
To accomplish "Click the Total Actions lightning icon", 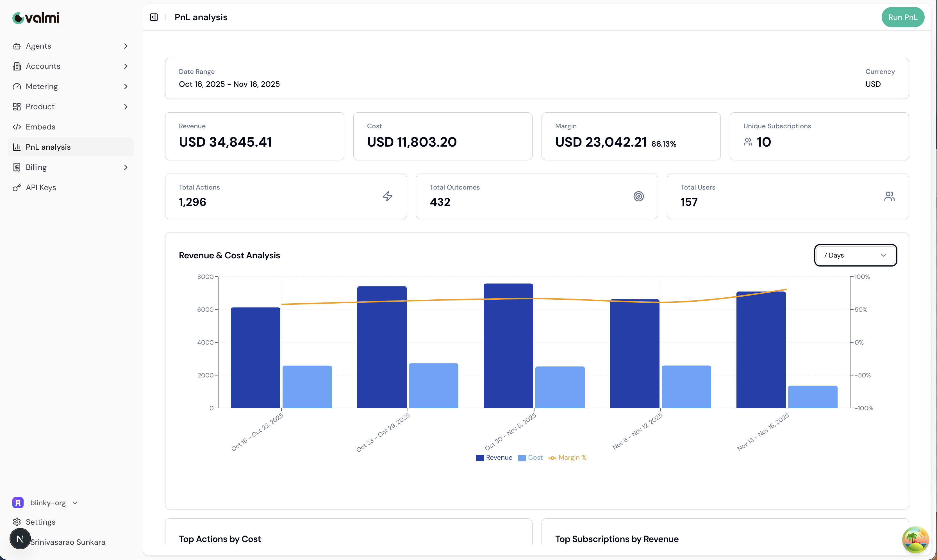I will [x=388, y=196].
